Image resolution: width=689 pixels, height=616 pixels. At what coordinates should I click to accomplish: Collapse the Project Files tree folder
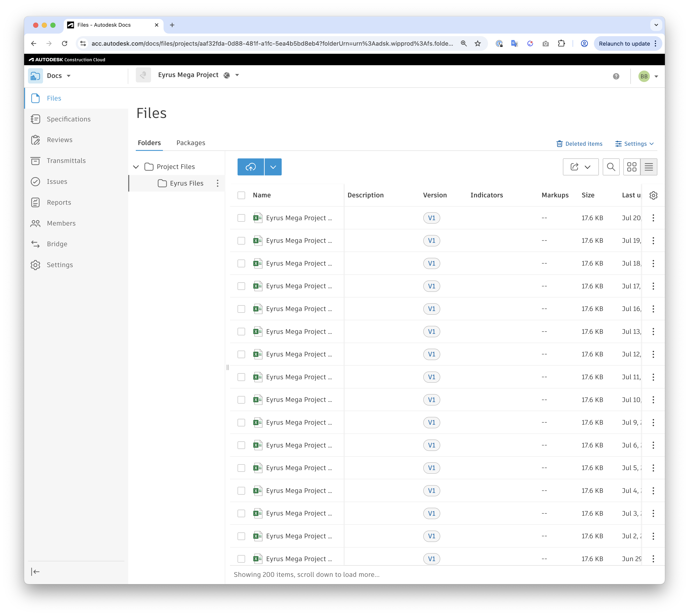coord(136,167)
